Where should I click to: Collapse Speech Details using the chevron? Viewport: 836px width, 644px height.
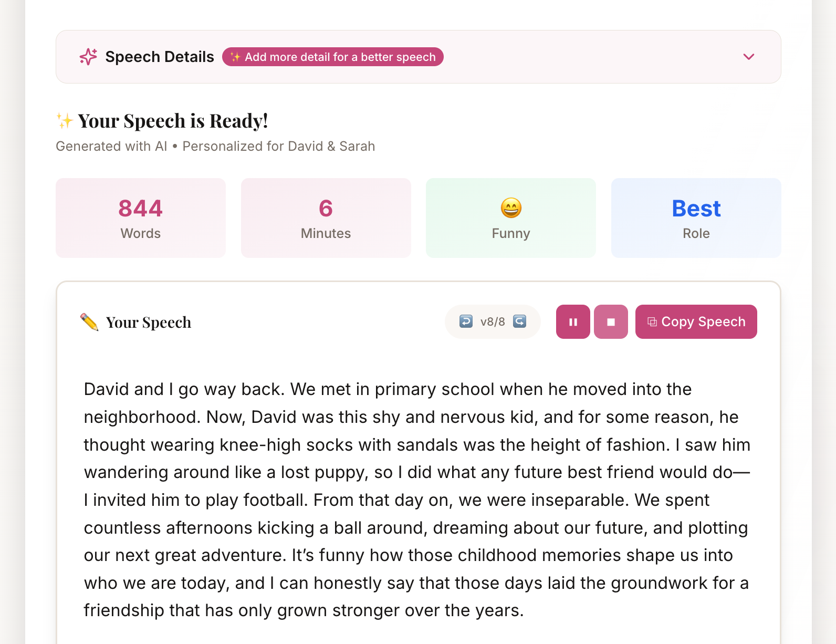(749, 56)
